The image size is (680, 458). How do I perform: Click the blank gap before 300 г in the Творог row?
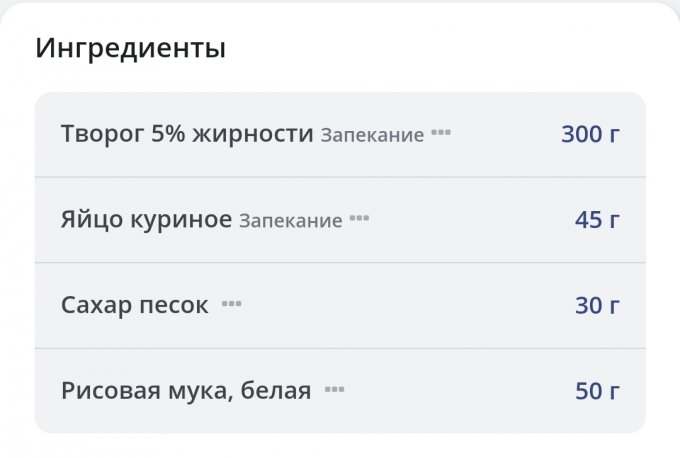(x=505, y=134)
